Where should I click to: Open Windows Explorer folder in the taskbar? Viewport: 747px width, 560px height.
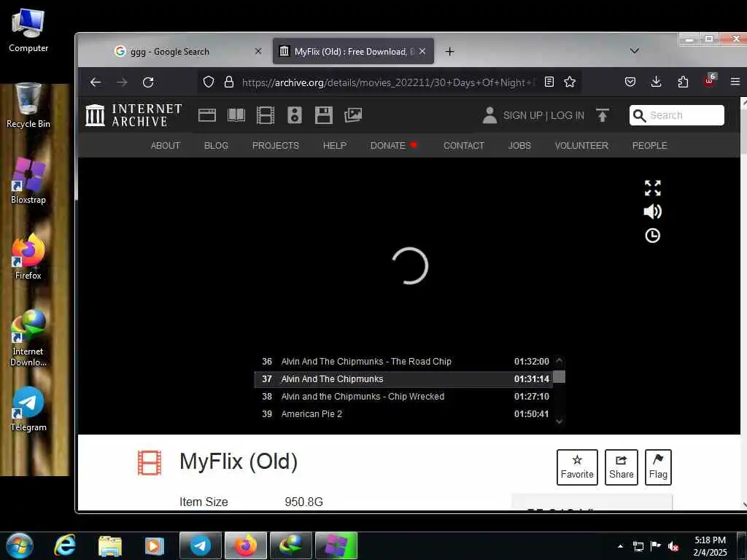pyautogui.click(x=110, y=545)
